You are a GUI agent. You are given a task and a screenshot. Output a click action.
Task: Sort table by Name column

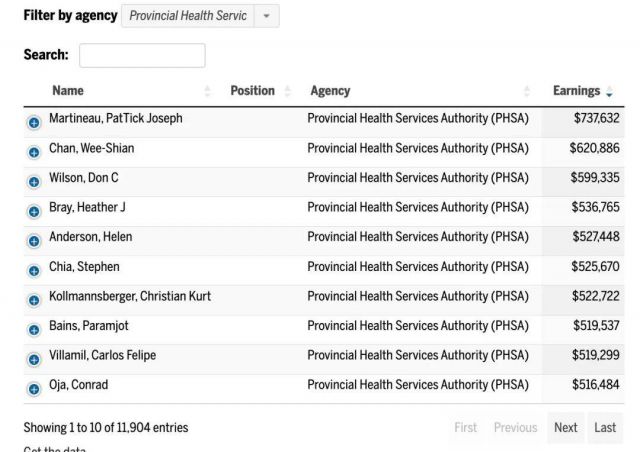tap(131, 91)
